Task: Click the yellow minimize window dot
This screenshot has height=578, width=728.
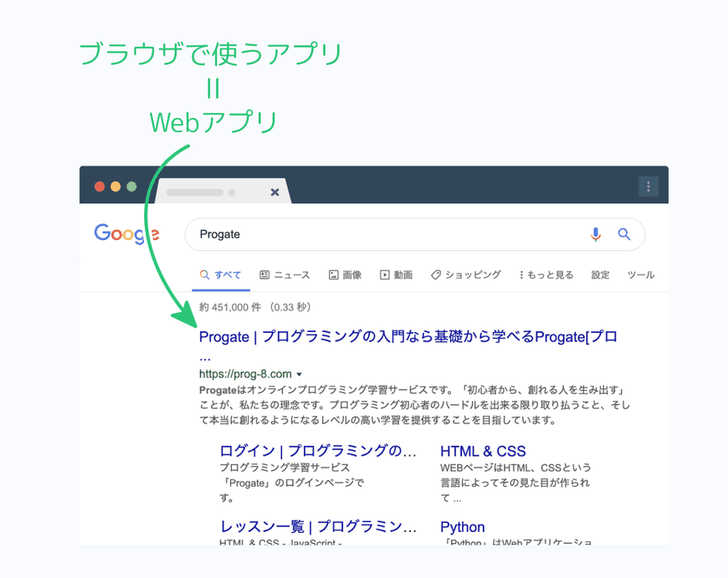Action: (x=115, y=187)
